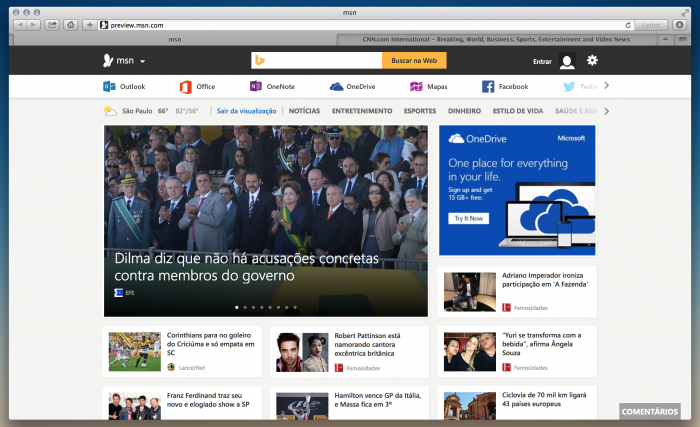The image size is (700, 427).
Task: Open the Facebook icon link
Action: pyautogui.click(x=488, y=87)
